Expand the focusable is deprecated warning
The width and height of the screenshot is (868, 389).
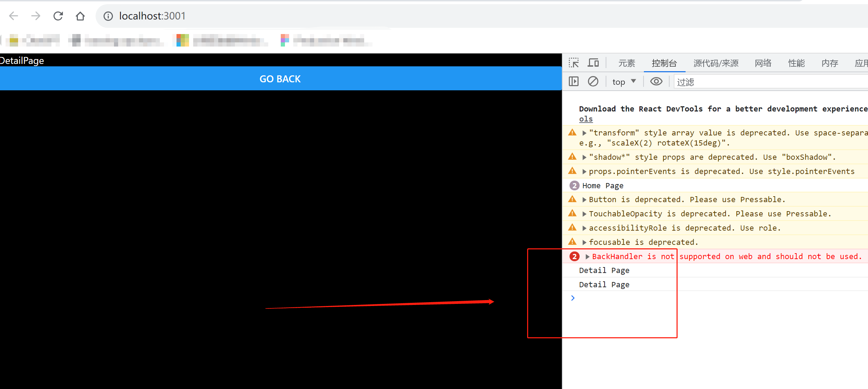(584, 242)
